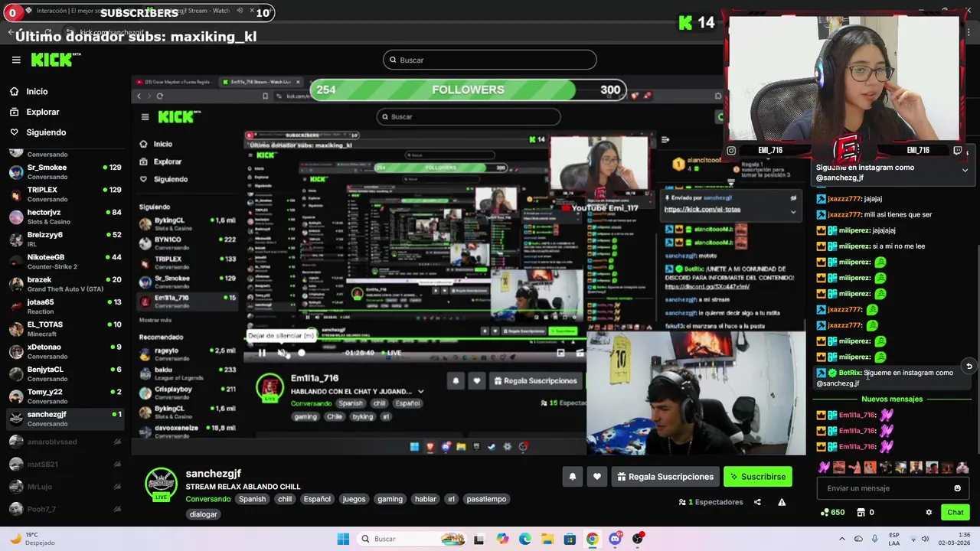Click the return arrow in the chat
The width and height of the screenshot is (980, 551).
tap(969, 367)
